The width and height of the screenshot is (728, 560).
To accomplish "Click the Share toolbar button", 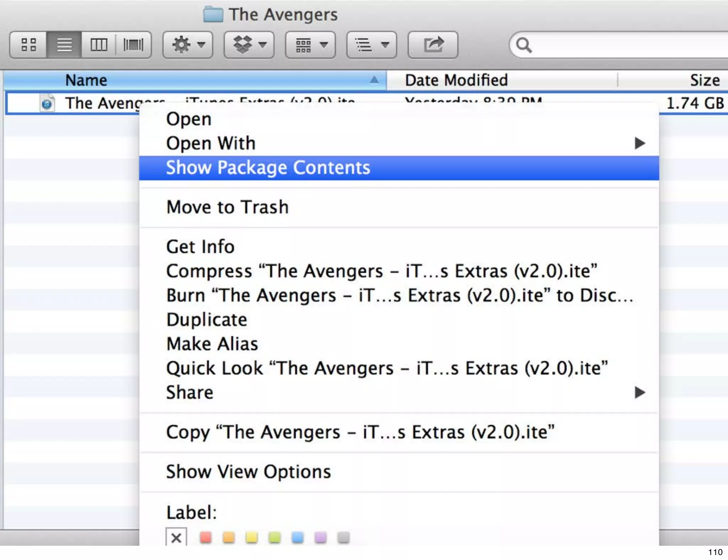I will pyautogui.click(x=433, y=45).
